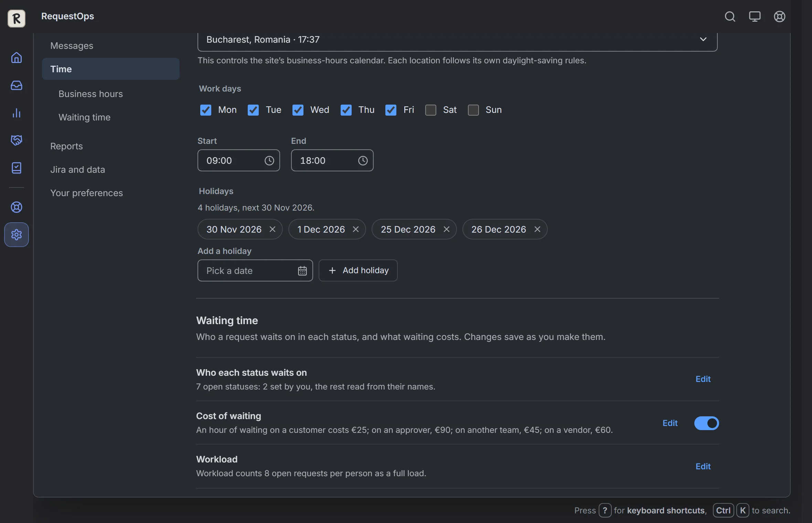Click the Start time 09:00 field
The height and width of the screenshot is (523, 812).
coord(238,160)
